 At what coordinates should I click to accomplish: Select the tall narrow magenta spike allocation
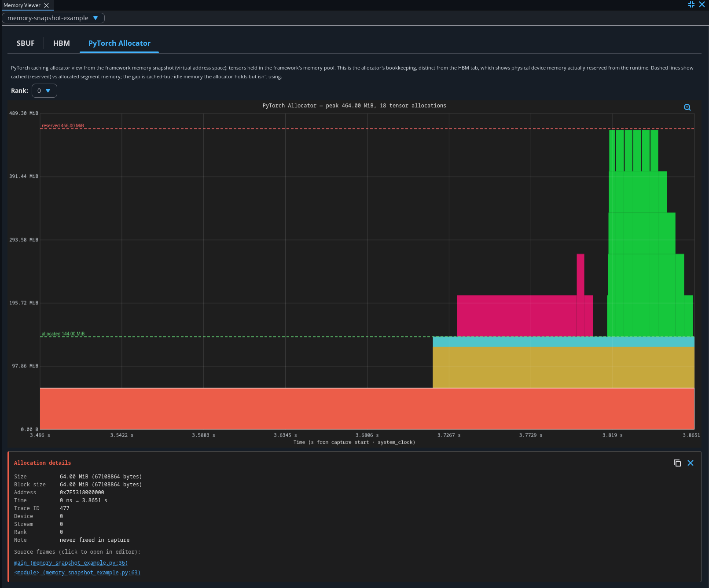[580, 275]
